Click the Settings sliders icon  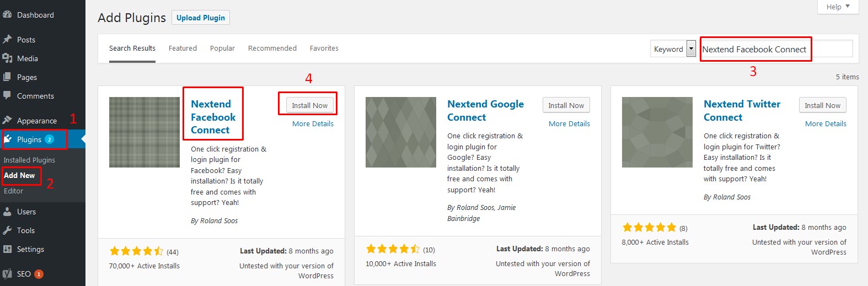coord(7,249)
